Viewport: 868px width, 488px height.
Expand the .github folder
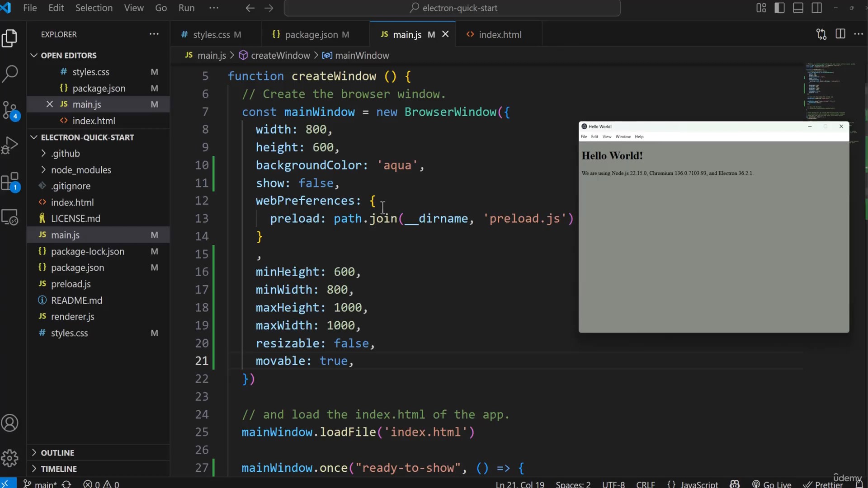click(66, 154)
